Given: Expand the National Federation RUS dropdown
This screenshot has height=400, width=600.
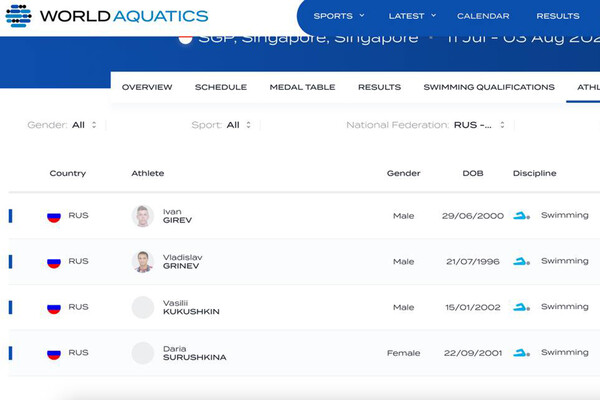Looking at the screenshot, I should [x=481, y=125].
